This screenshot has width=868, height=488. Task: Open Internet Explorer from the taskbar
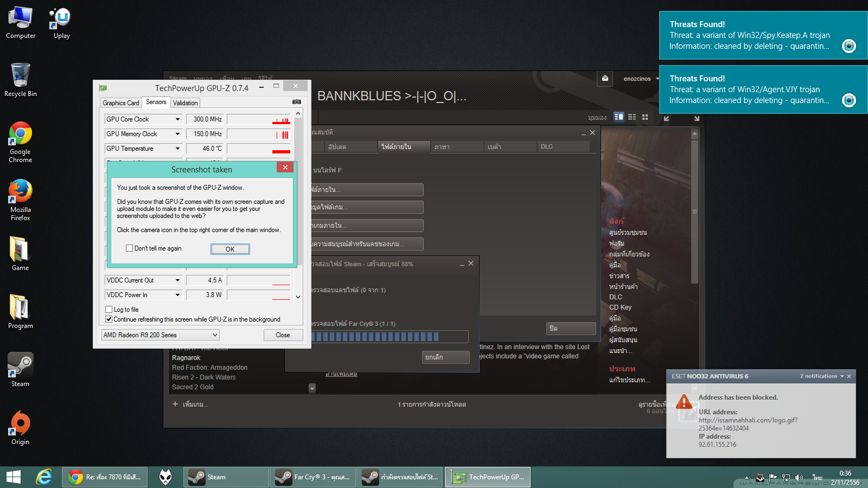(44, 477)
